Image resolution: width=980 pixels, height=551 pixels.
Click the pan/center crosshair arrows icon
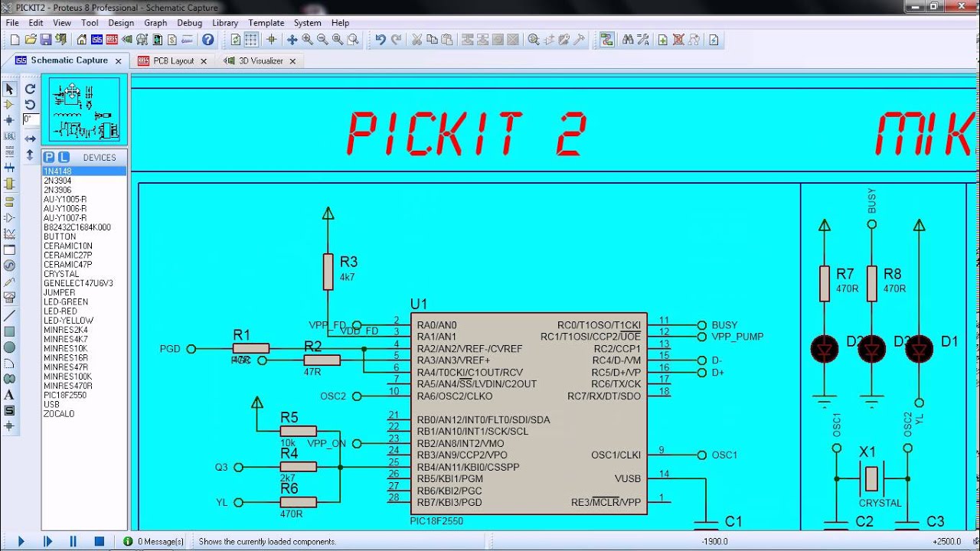pyautogui.click(x=292, y=39)
